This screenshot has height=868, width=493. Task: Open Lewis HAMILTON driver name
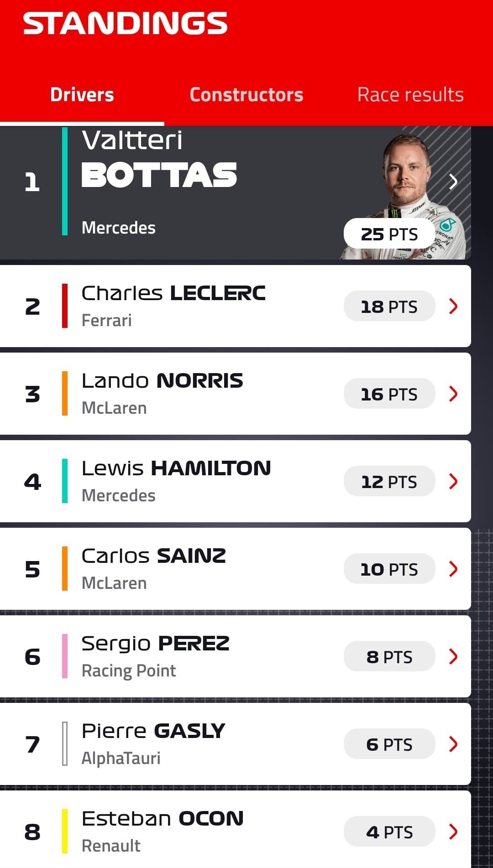[176, 468]
